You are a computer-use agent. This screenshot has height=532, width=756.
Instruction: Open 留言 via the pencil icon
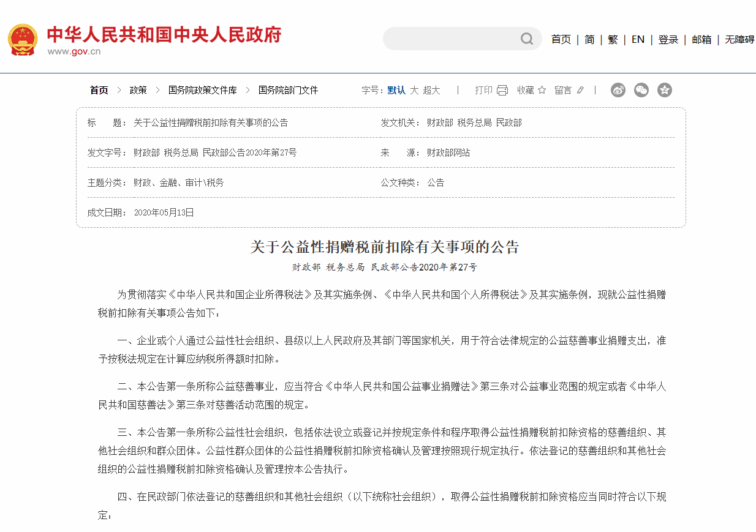[x=580, y=90]
